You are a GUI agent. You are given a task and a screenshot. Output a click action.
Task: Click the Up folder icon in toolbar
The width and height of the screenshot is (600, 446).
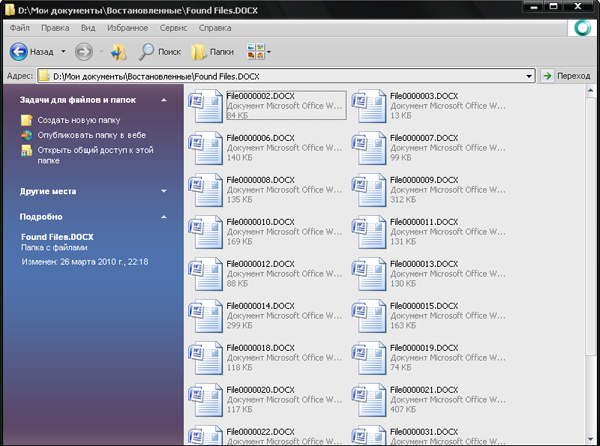[119, 52]
